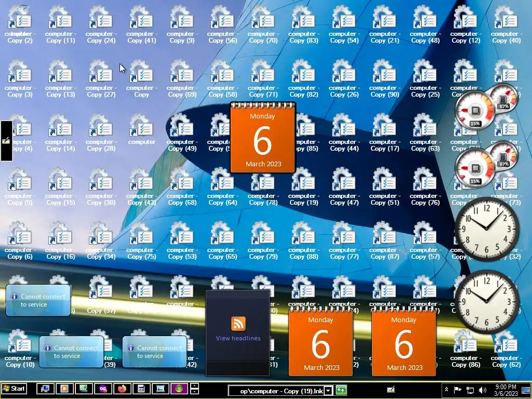Click the taskbar toolbar scroll-up arrow
Viewport: 532px width, 399px height.
point(194,386)
